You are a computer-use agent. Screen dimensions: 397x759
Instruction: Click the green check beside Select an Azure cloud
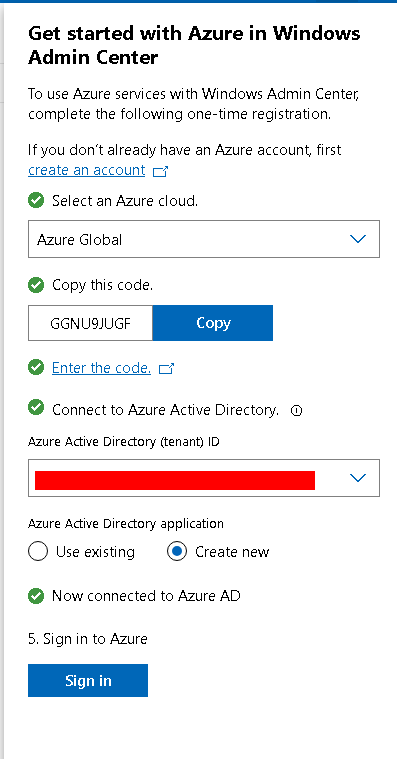[x=36, y=200]
